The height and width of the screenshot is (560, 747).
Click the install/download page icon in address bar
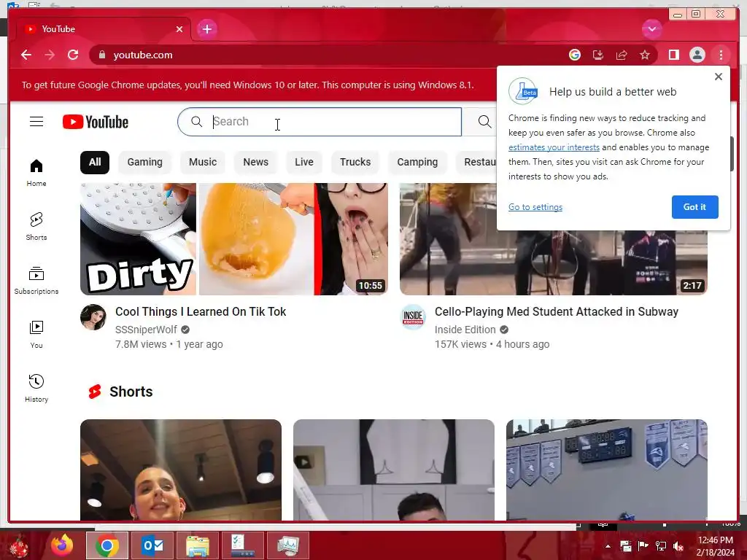pos(598,55)
